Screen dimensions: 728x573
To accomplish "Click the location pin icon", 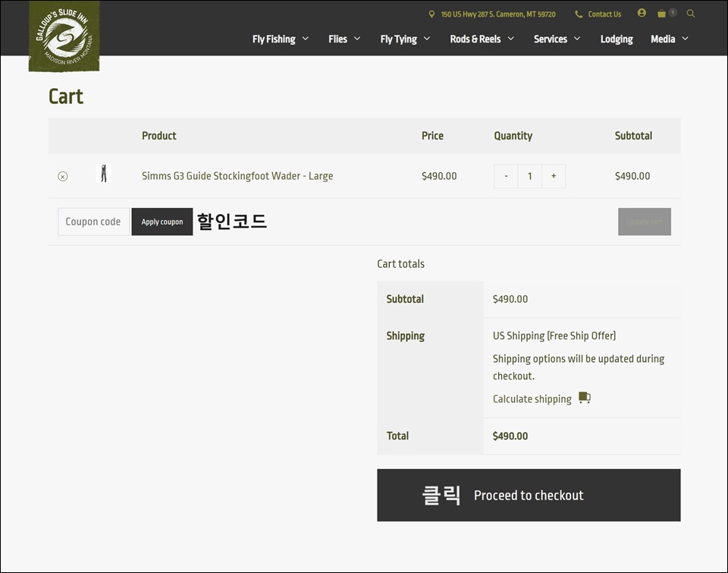I will point(431,14).
